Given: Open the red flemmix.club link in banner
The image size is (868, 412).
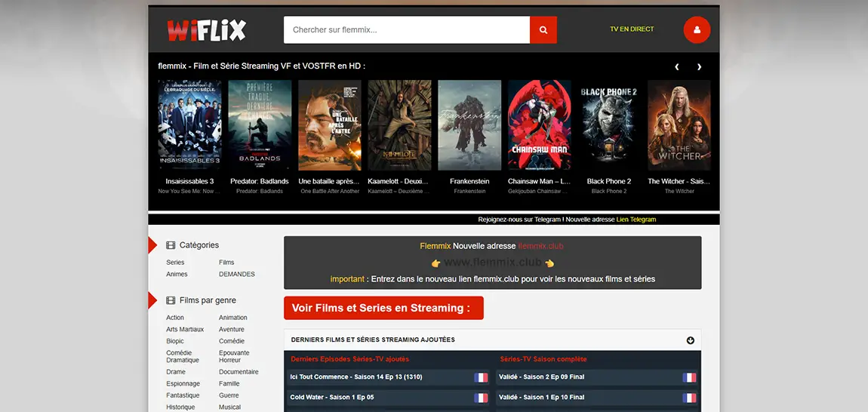Looking at the screenshot, I should (x=541, y=246).
